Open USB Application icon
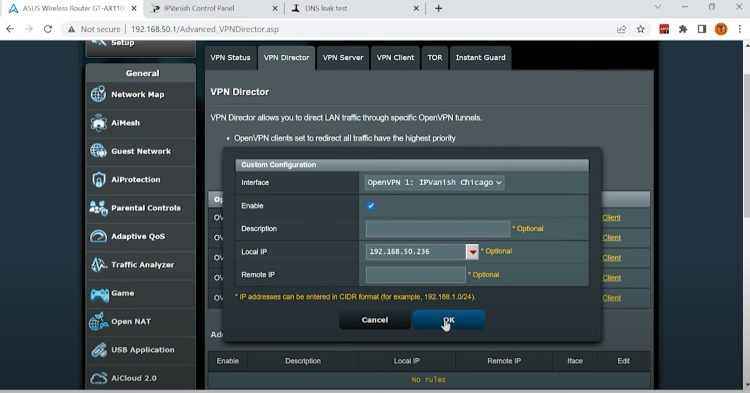750x393 pixels. 99,350
